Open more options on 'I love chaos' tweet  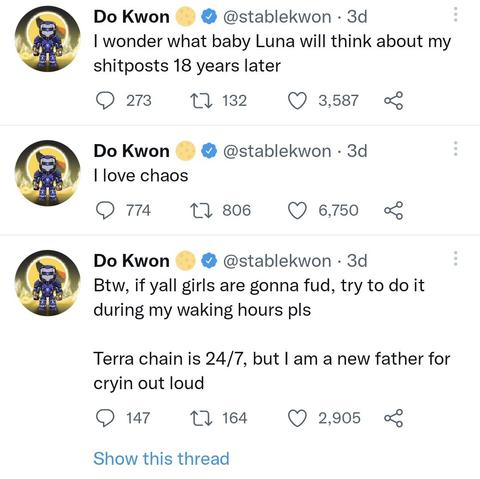click(456, 149)
